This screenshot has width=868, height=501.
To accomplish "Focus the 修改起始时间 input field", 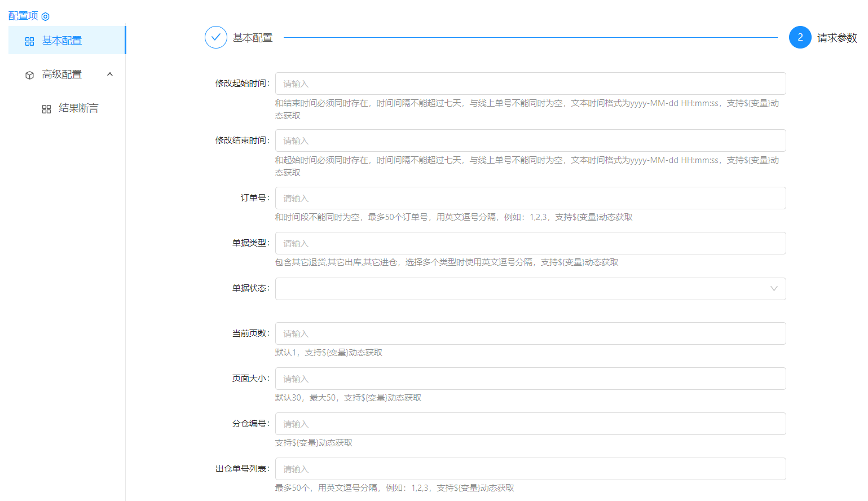I will coord(530,83).
